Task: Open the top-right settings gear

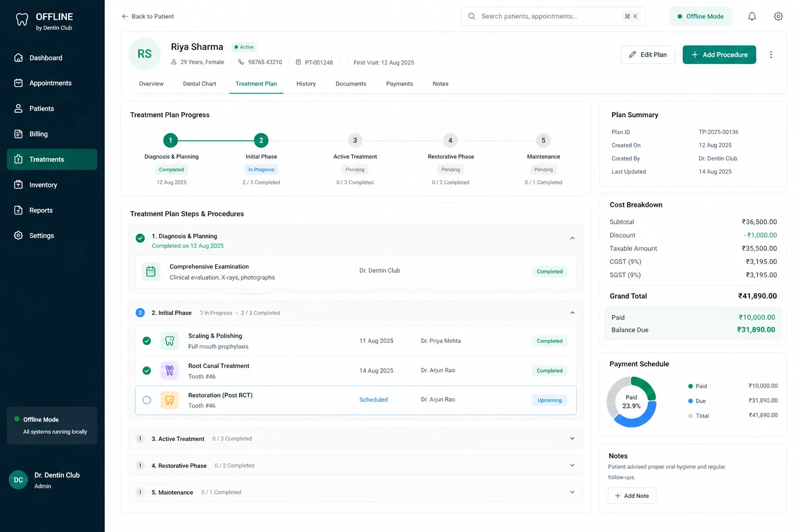Action: tap(778, 17)
